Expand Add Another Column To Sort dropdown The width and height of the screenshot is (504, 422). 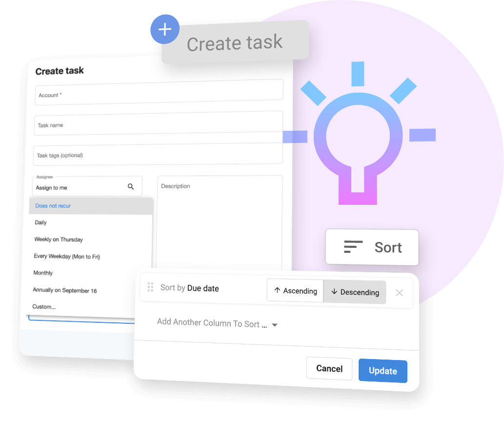217,323
